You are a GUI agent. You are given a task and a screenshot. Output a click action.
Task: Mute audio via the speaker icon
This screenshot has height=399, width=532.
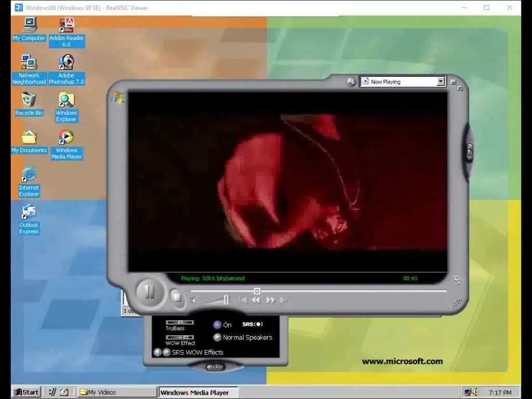[194, 300]
